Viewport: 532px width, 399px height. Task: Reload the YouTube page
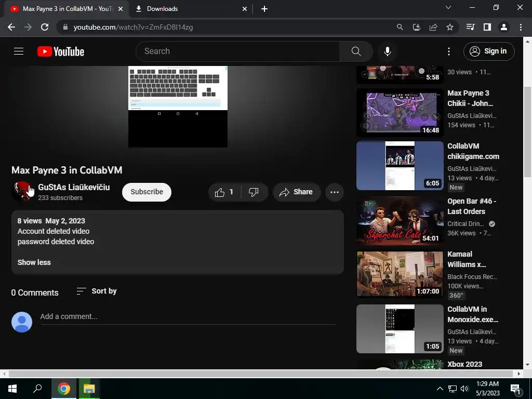(x=45, y=27)
